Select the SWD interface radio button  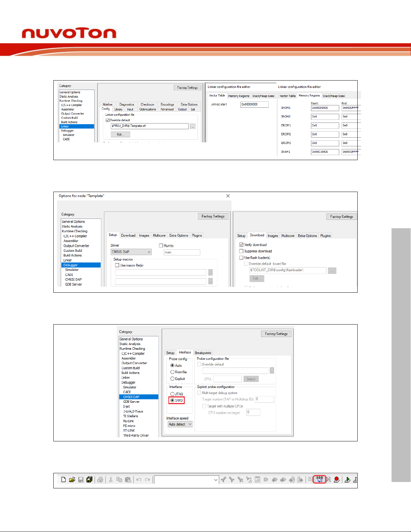tap(172, 400)
